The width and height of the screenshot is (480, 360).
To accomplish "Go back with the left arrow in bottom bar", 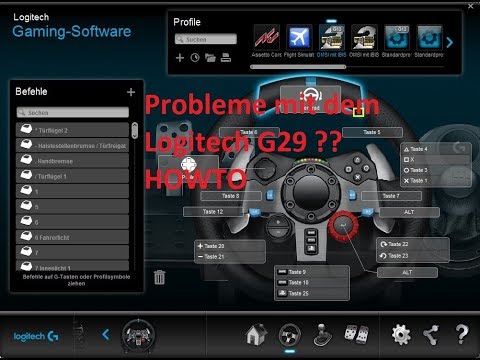I will click(x=106, y=334).
